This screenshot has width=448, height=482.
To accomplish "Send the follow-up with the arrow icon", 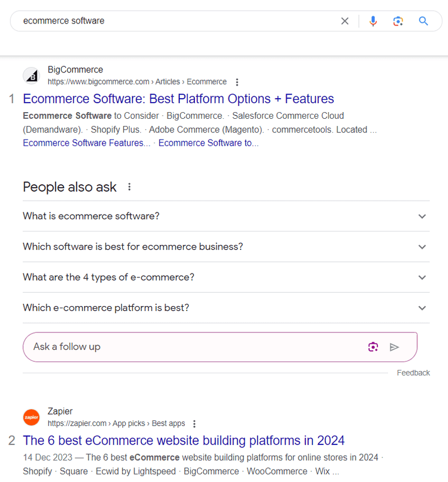I will [x=394, y=347].
